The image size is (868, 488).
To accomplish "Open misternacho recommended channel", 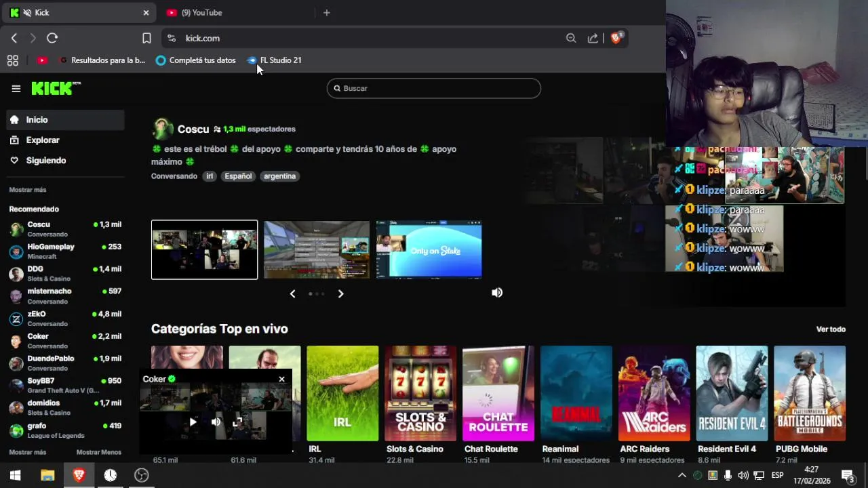I will (x=65, y=296).
